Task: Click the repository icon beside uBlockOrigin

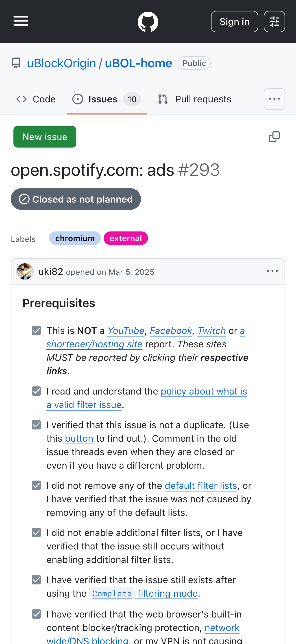Action: (16, 63)
